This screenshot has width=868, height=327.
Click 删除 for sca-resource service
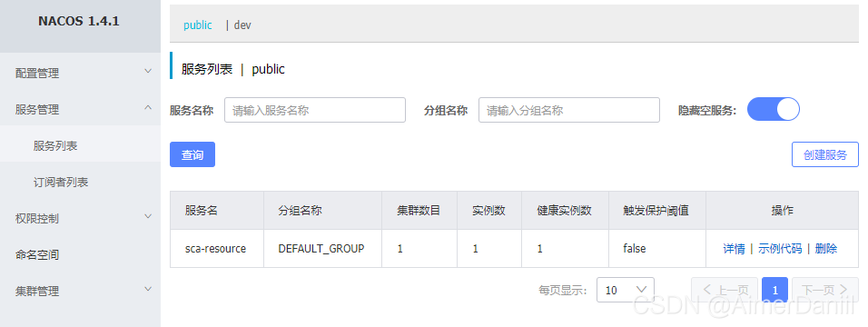click(826, 249)
